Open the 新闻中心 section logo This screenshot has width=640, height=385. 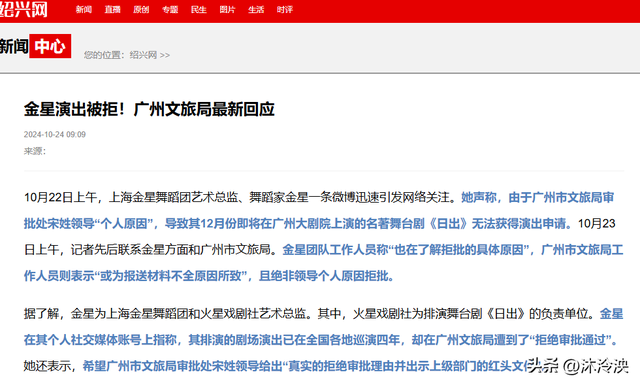point(35,46)
